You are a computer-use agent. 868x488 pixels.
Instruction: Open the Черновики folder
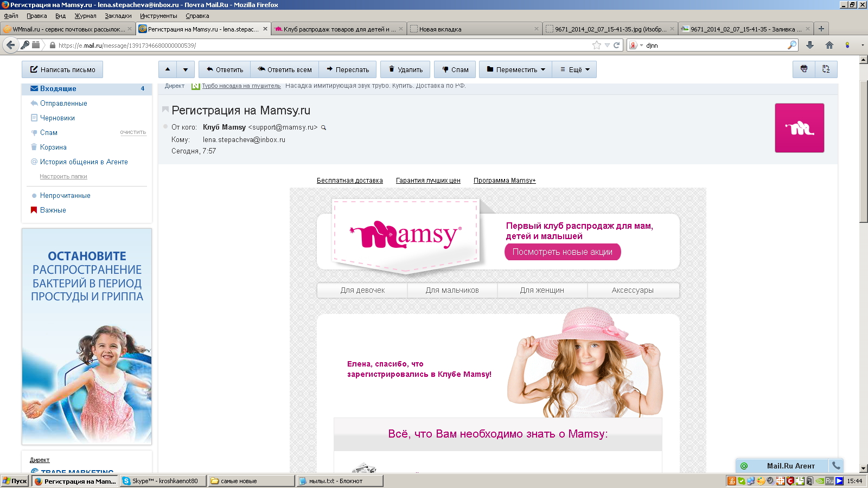tap(57, 118)
